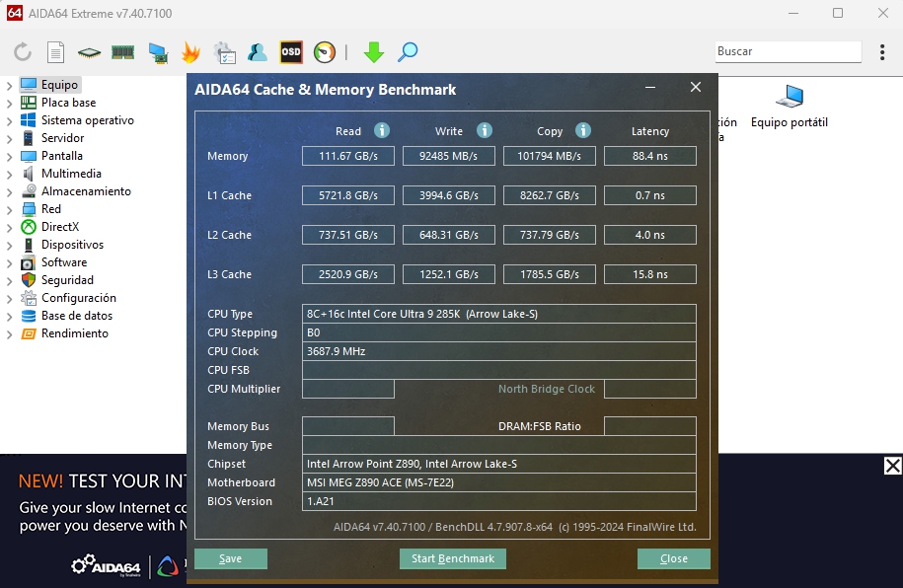This screenshot has width=903, height=588.
Task: Click the L3 Cache Read value 2520.9 GB/s
Action: (x=347, y=274)
